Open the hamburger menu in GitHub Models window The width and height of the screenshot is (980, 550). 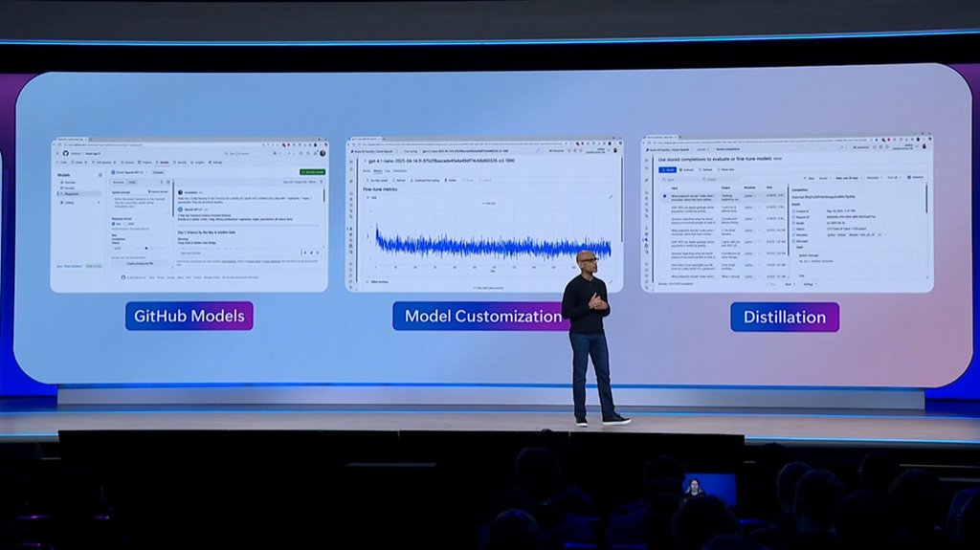pyautogui.click(x=57, y=153)
